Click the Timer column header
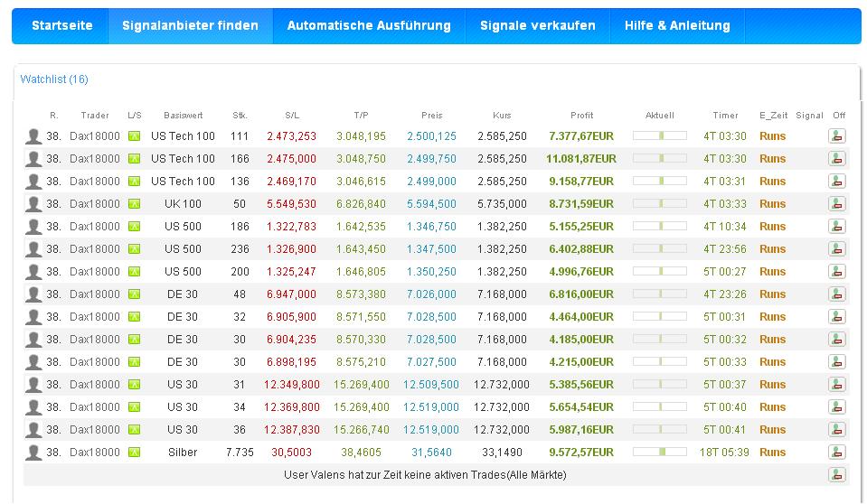Image resolution: width=867 pixels, height=504 pixels. click(x=725, y=116)
